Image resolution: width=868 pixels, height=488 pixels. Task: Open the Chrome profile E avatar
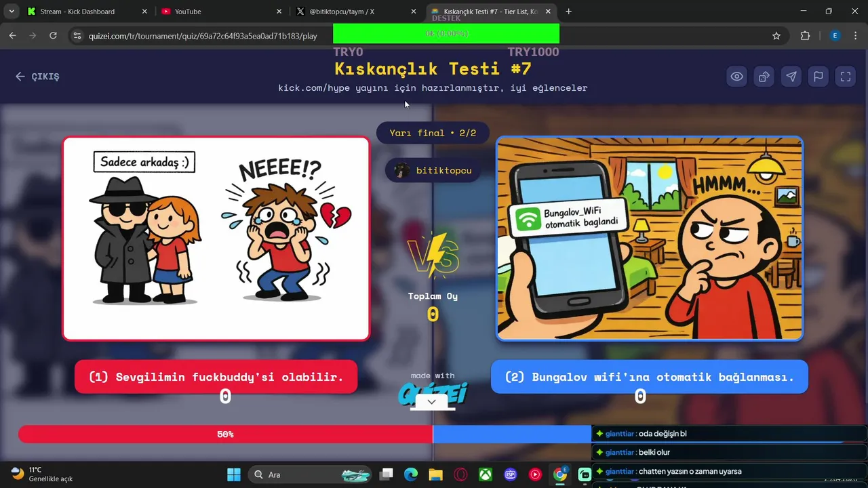tap(835, 36)
